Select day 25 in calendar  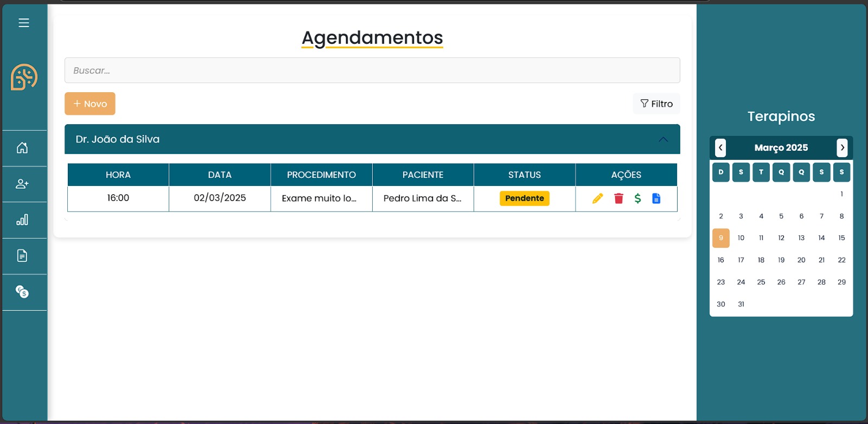[761, 282]
